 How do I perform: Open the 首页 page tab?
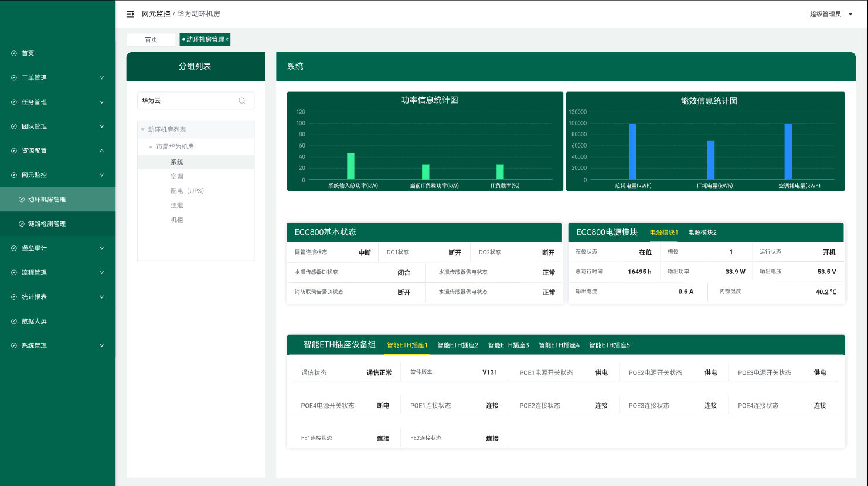click(151, 40)
